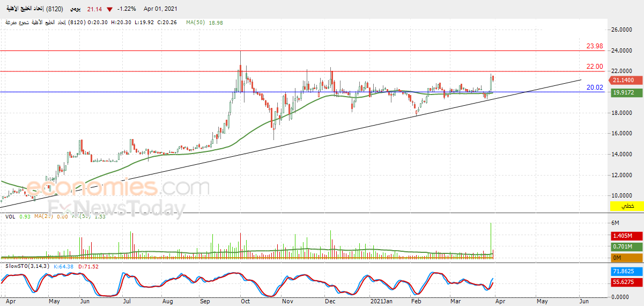Click the 20.02 support level label
644x306 pixels.
click(x=595, y=87)
